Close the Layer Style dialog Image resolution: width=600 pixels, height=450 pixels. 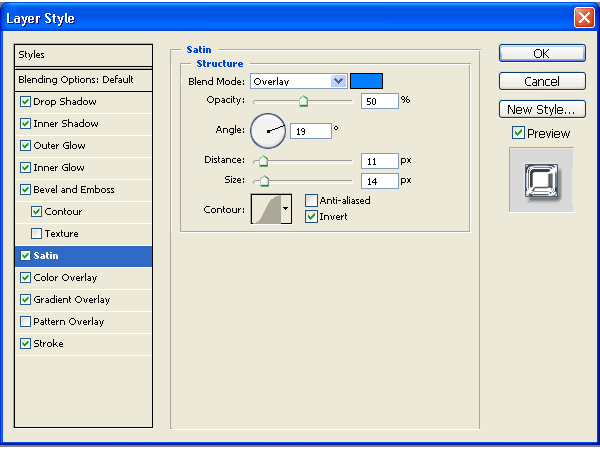click(584, 18)
